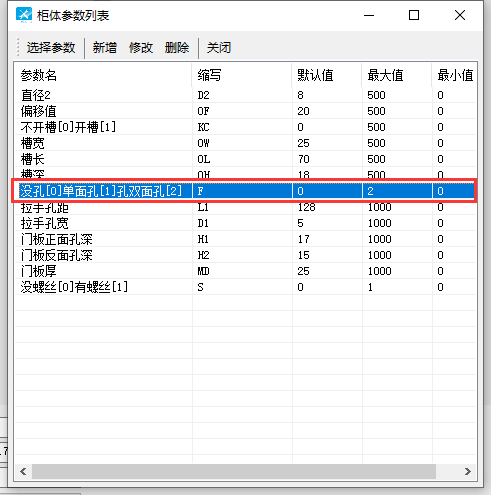Click the horizontal scrollbar thumb
Screen dimensions: 491x495
tap(234, 471)
